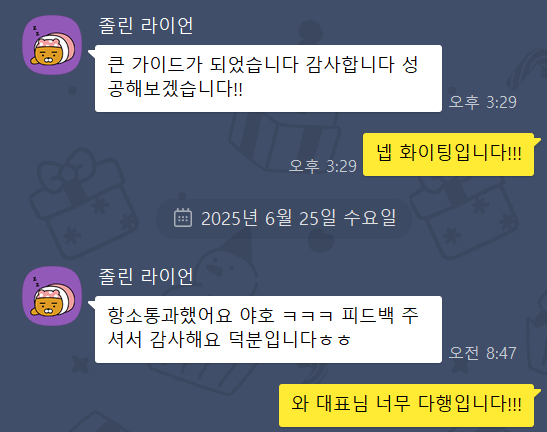Click the heart doodle below the date divider
This screenshot has width=547, height=432.
(321, 242)
